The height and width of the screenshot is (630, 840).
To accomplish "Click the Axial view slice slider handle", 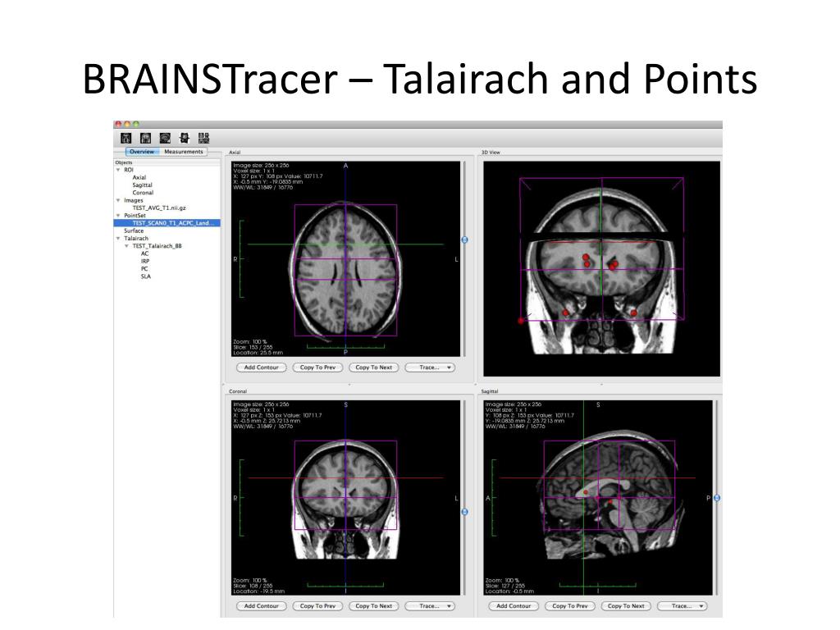I will coord(464,240).
